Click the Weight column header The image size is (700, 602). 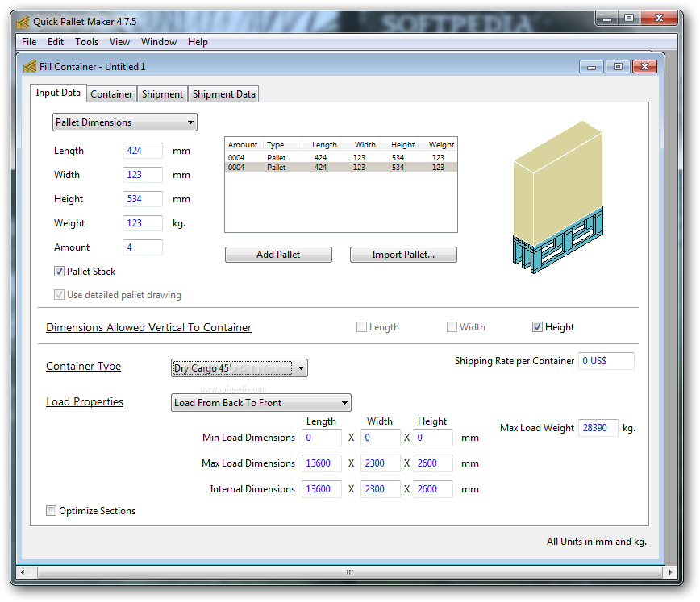coord(438,145)
